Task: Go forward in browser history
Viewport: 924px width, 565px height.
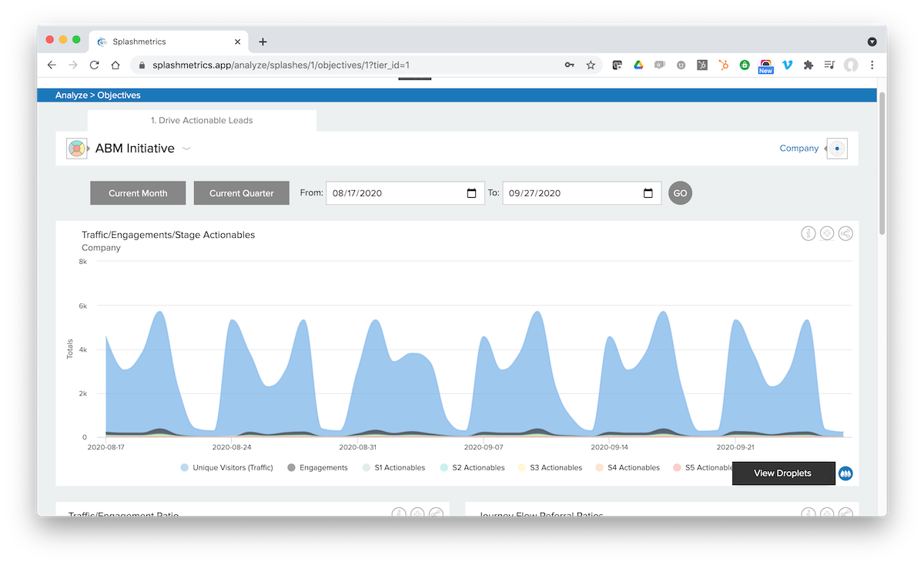Action: [73, 65]
